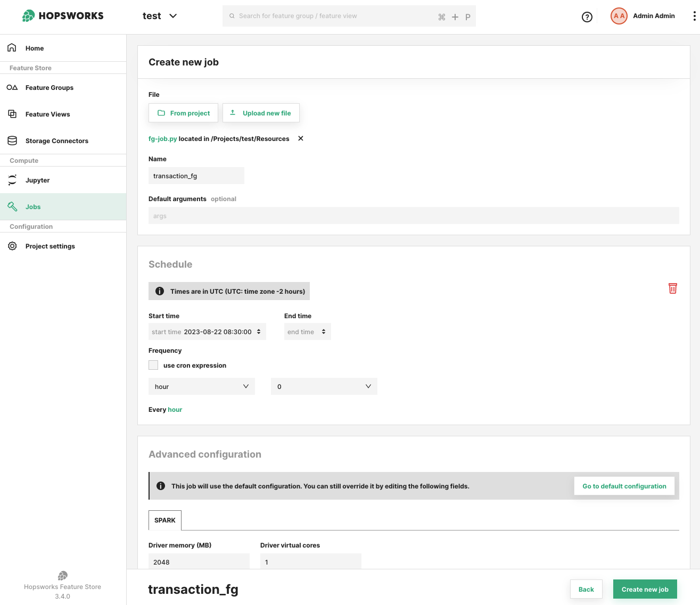The height and width of the screenshot is (605, 700).
Task: Enable the use cron expression checkbox
Action: [x=153, y=365]
